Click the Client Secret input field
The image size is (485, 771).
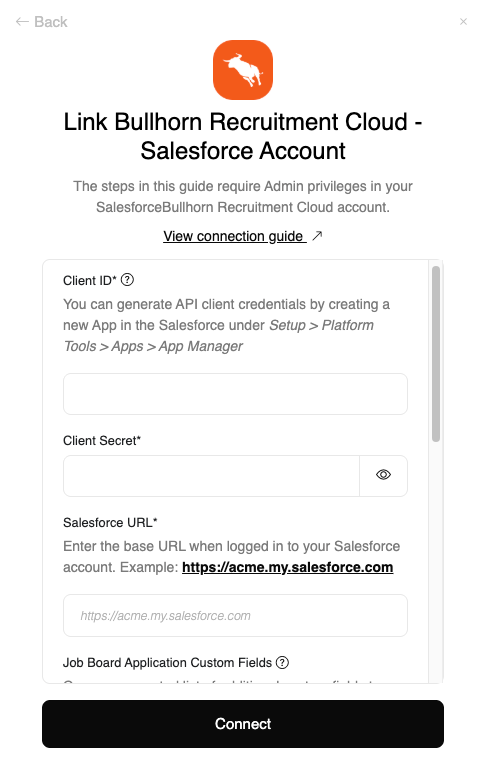[212, 476]
